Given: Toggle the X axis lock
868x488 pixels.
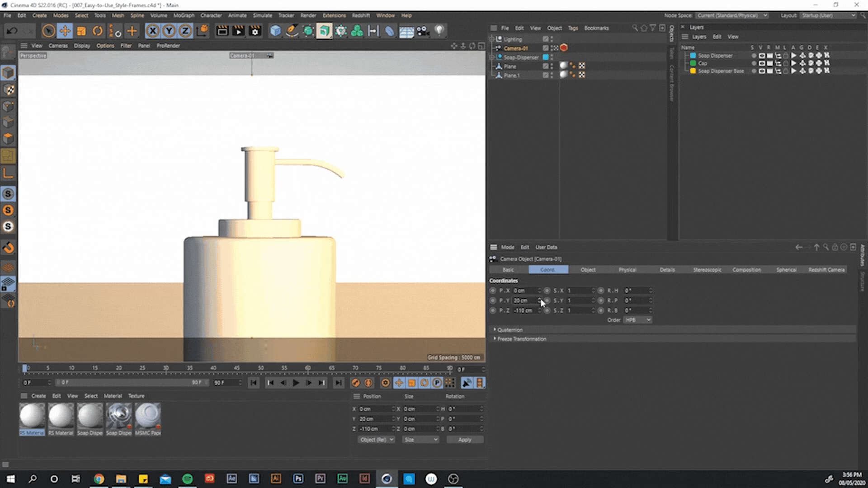Looking at the screenshot, I should click(152, 31).
